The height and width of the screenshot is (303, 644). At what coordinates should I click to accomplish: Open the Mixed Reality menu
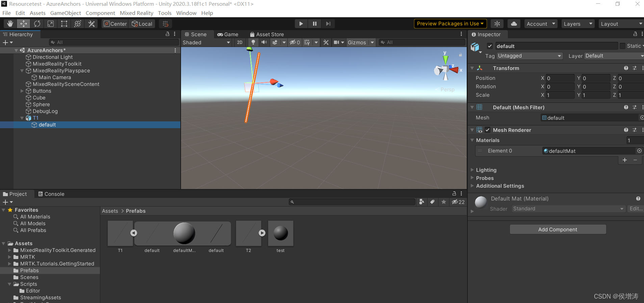(136, 13)
